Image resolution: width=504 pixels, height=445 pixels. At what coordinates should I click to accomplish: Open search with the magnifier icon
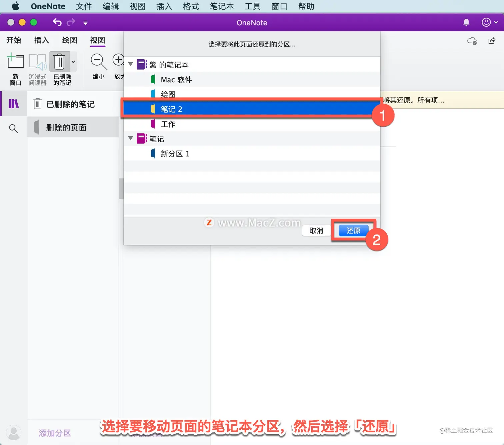(x=13, y=128)
